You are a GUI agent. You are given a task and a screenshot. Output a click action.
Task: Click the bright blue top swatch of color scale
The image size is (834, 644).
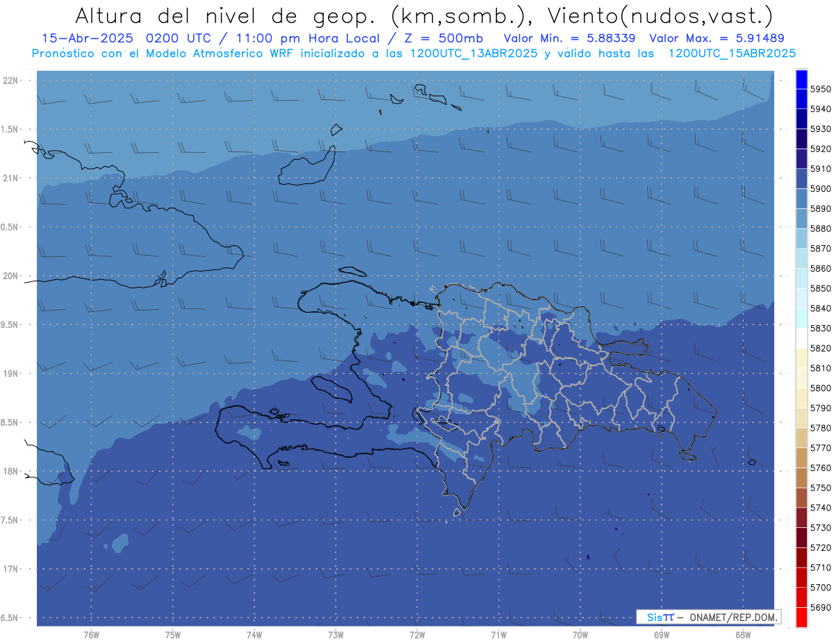pyautogui.click(x=801, y=79)
